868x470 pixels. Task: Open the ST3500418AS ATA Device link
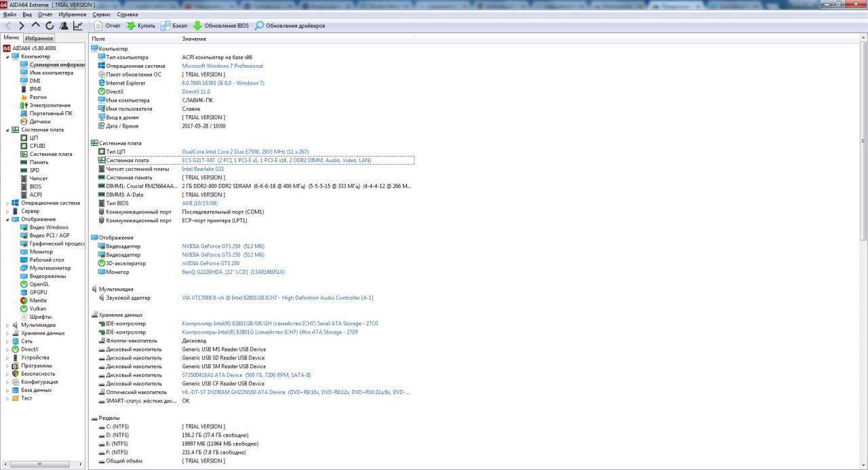click(246, 375)
